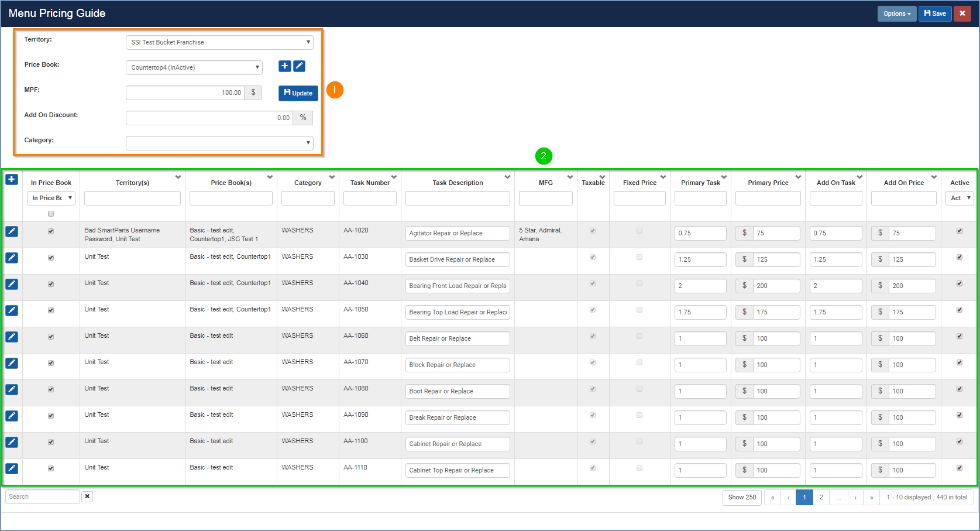Click the pagination ellipsis item
980x531 pixels.
[x=838, y=498]
